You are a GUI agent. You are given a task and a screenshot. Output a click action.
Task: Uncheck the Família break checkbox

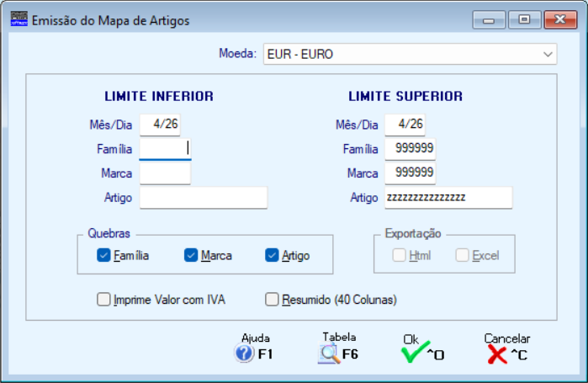(104, 255)
